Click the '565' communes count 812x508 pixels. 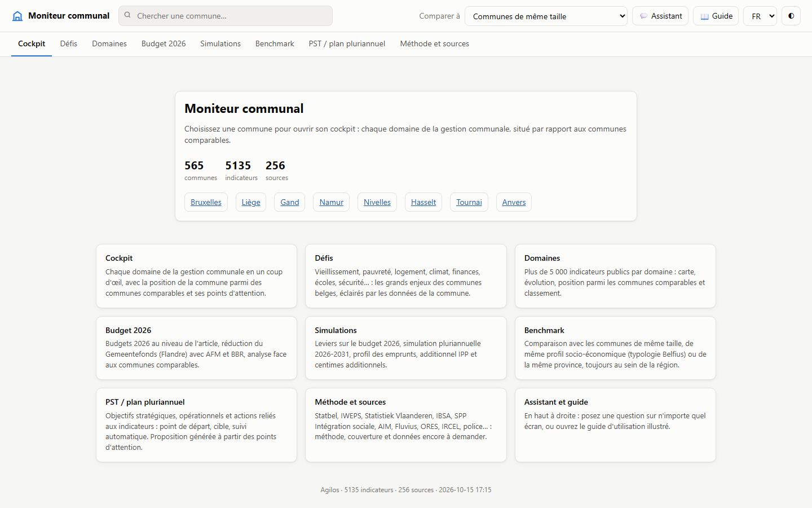(x=194, y=165)
